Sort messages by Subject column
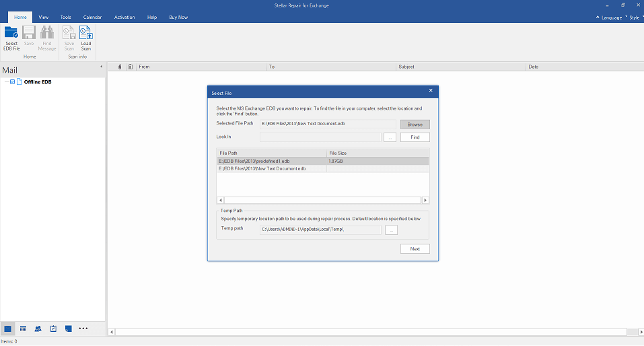 pyautogui.click(x=461, y=67)
